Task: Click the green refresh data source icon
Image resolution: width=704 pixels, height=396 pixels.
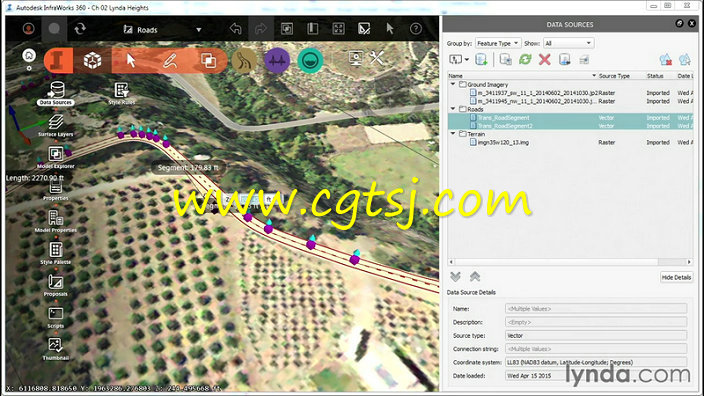Action: click(x=525, y=59)
